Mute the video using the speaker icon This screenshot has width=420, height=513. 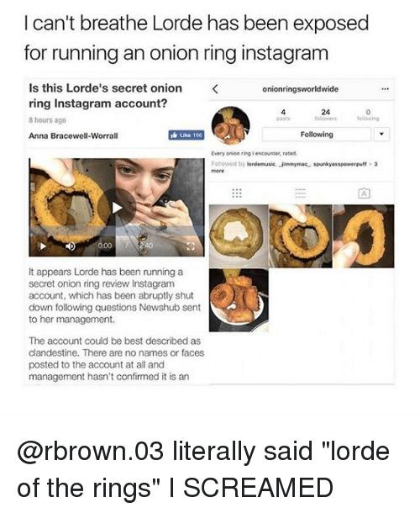pyautogui.click(x=70, y=246)
